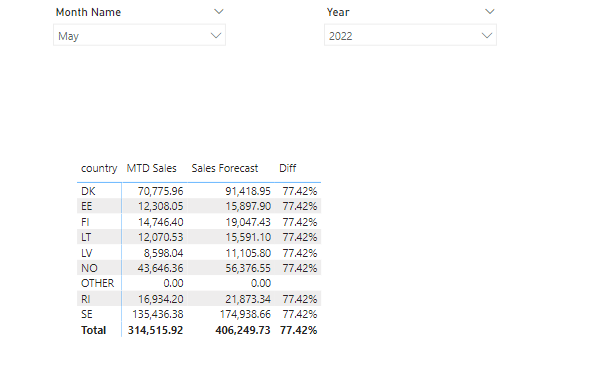Screen dimensions: 600x392
Task: Click the Year slicer title
Action: point(338,12)
